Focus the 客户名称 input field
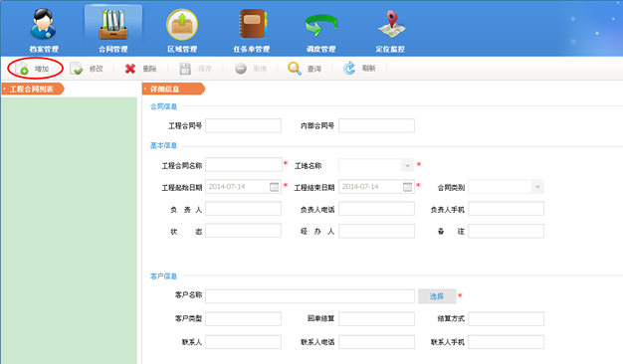The width and height of the screenshot is (623, 364). click(310, 296)
